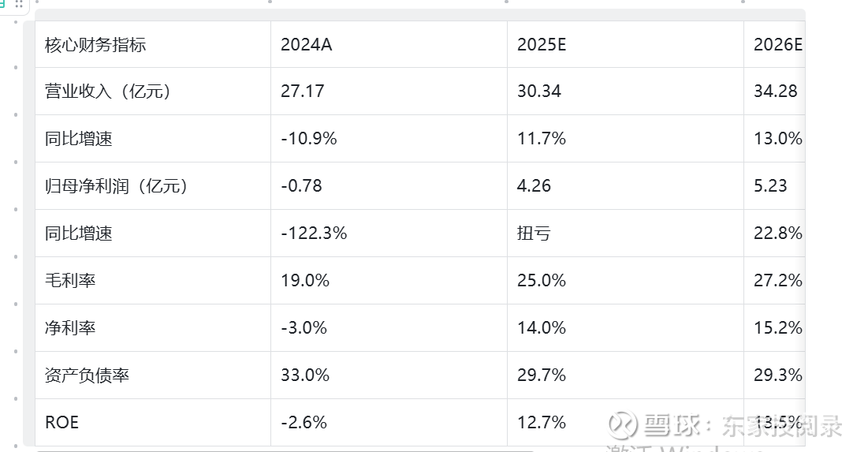Click the green table icon at top-left
Screen dimensions: 868x452
click(x=3, y=3)
